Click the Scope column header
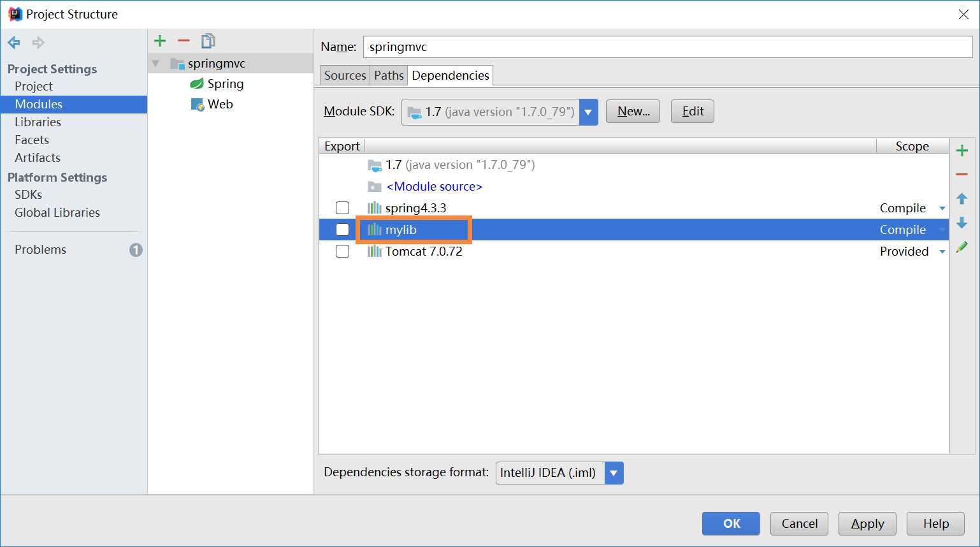The image size is (980, 547). [912, 146]
